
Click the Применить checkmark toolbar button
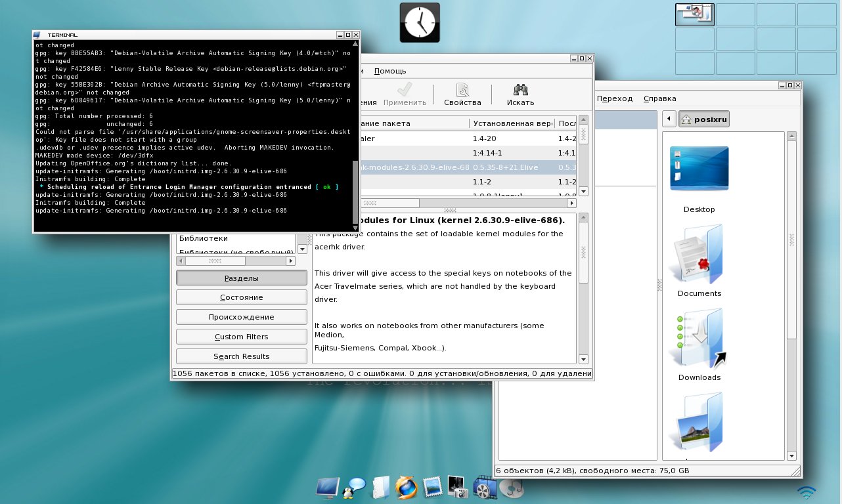[x=405, y=94]
